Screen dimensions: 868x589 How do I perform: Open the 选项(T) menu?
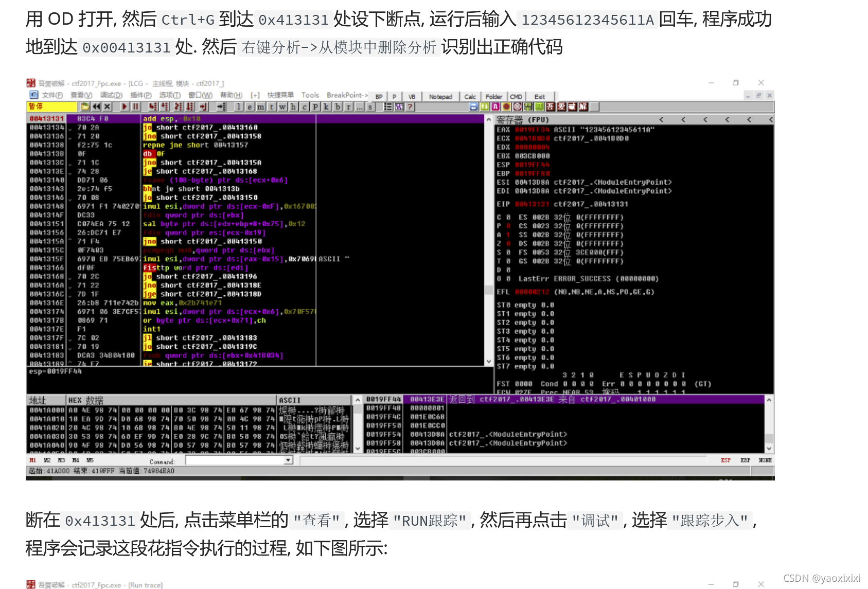tap(170, 95)
